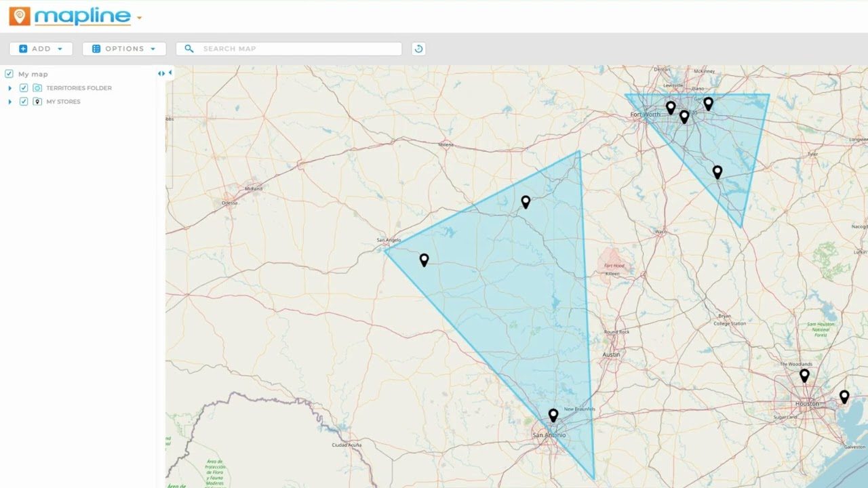This screenshot has width=868, height=488.
Task: Click the Odessa city label
Action: click(229, 203)
